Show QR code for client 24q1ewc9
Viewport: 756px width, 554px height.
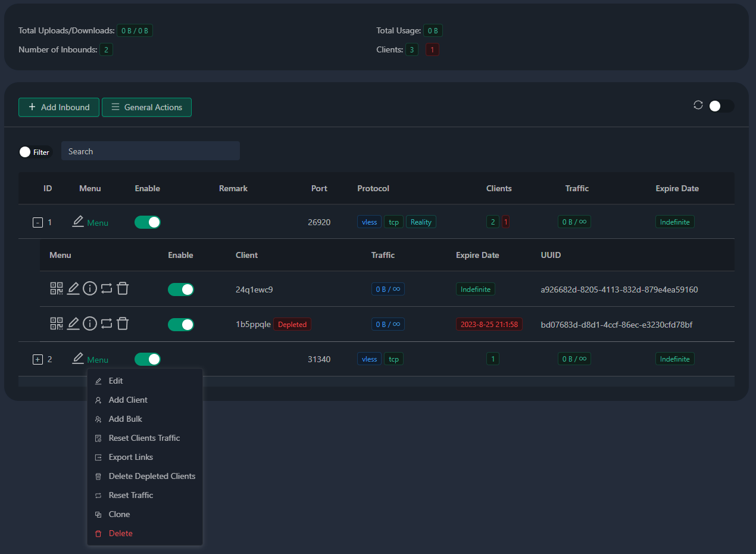point(57,289)
